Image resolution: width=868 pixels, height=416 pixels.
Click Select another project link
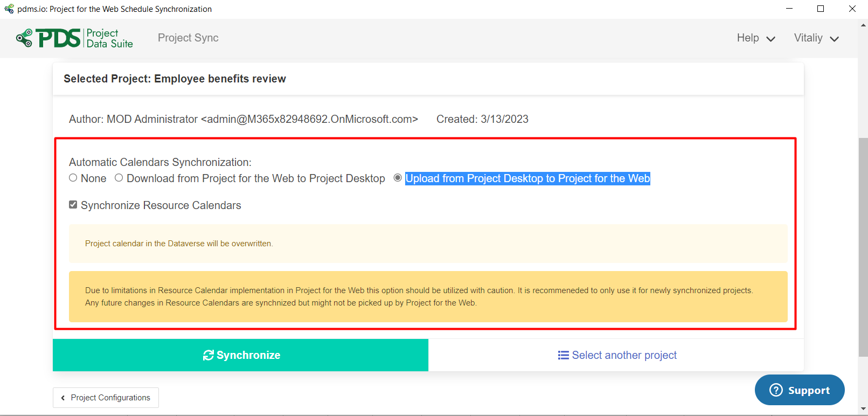click(617, 355)
